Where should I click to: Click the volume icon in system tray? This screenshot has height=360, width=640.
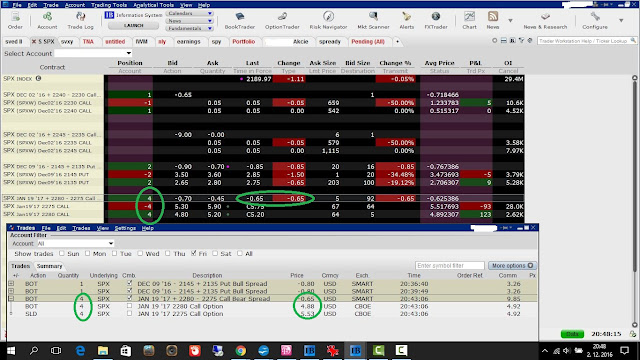click(567, 351)
